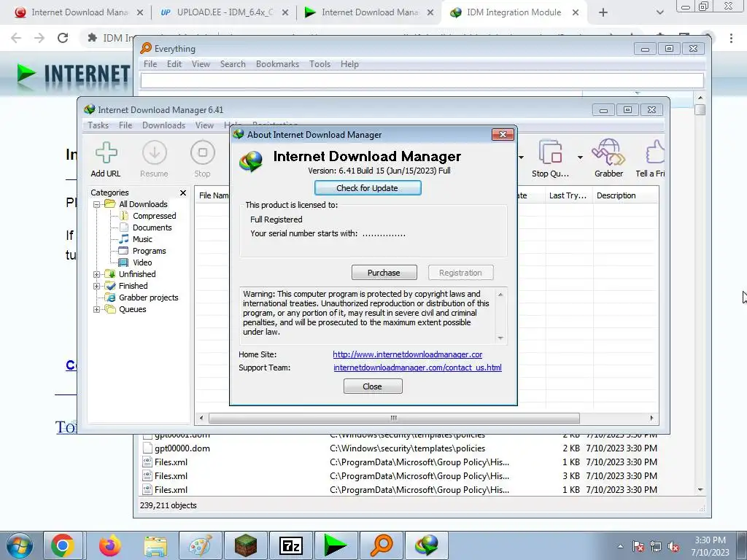This screenshot has height=560, width=747.
Task: Click the Check for Update button
Action: [x=368, y=188]
